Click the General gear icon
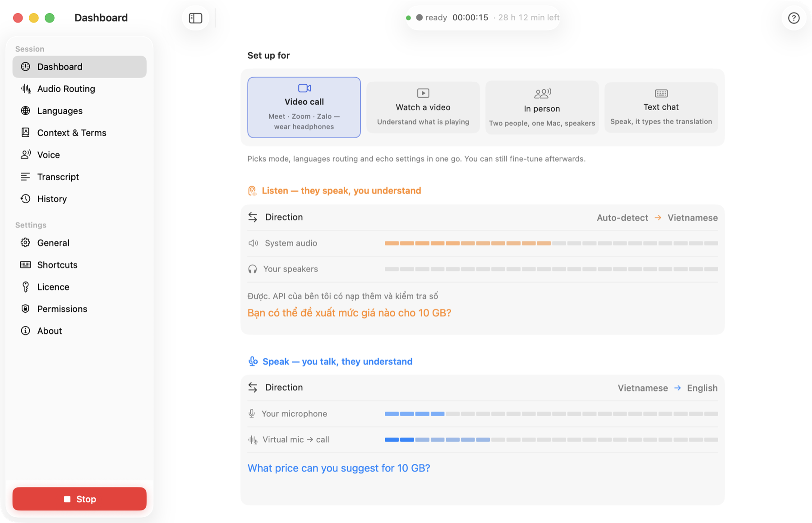Viewport: 812px width, 523px height. pyautogui.click(x=26, y=243)
